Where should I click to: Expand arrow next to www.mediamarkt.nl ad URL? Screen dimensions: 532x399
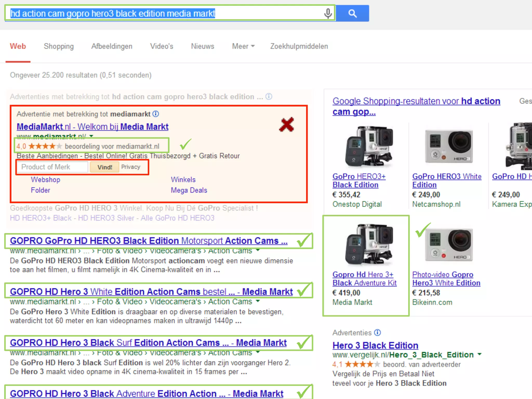(91, 136)
